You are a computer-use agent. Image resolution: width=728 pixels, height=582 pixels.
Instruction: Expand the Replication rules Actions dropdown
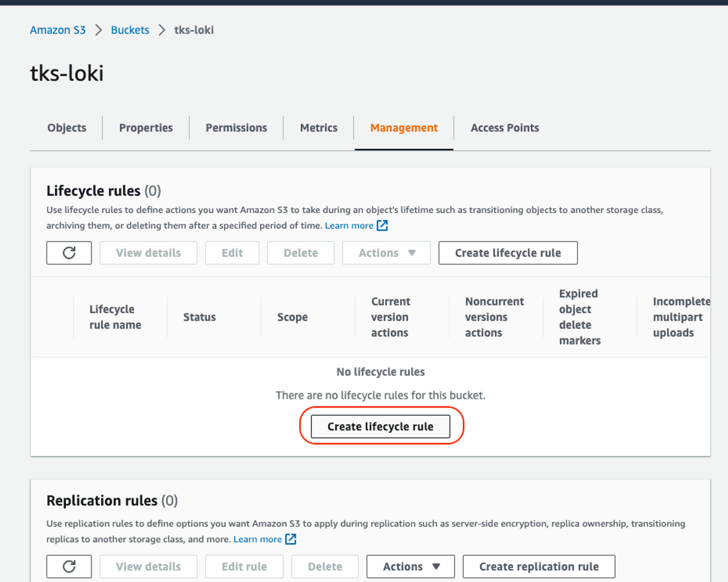click(411, 567)
